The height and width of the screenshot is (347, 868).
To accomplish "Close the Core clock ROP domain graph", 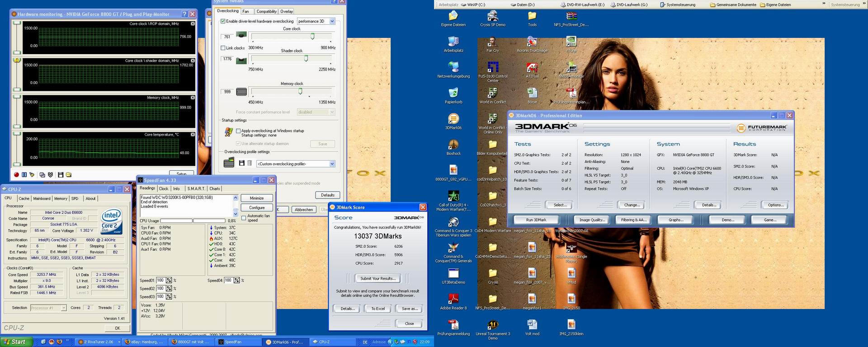I will pos(193,23).
